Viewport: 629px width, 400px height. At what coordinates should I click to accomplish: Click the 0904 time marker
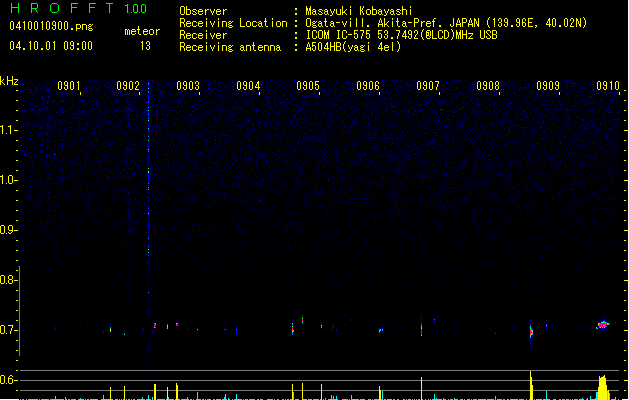(248, 86)
